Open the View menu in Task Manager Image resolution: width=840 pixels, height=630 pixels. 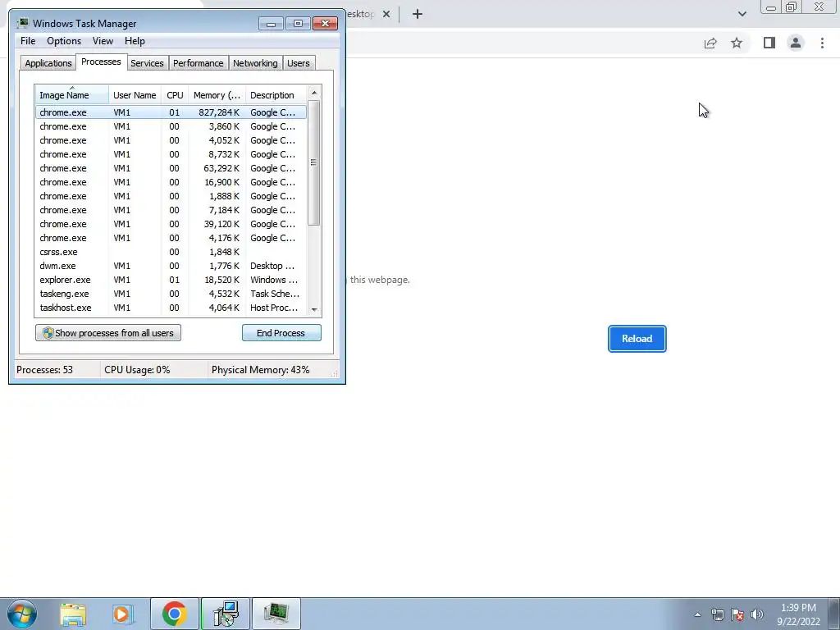[x=103, y=41]
